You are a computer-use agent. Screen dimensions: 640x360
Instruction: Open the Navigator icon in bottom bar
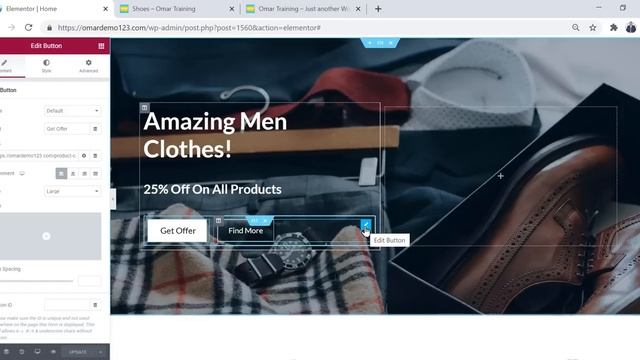pyautogui.click(x=6, y=352)
